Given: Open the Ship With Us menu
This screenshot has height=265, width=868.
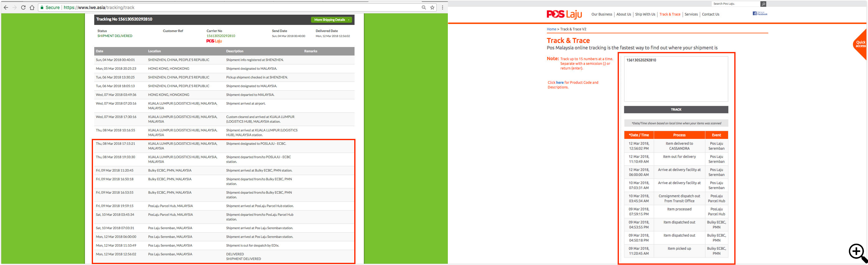Looking at the screenshot, I should 645,14.
